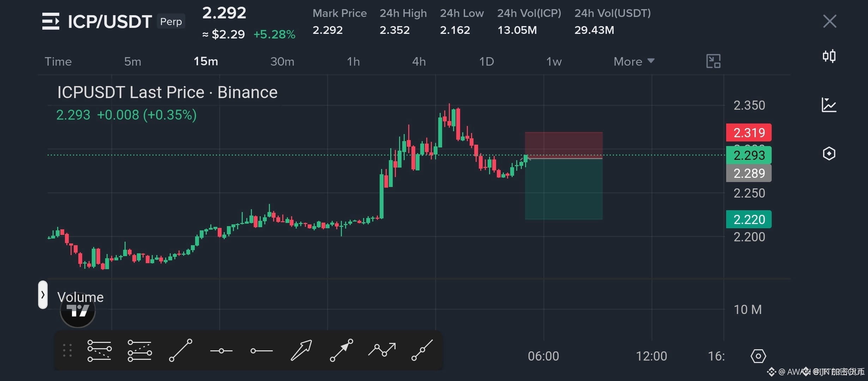Viewport: 868px width, 381px height.
Task: Click the 24h Vol(USDT) 29.43M value
Action: [594, 30]
